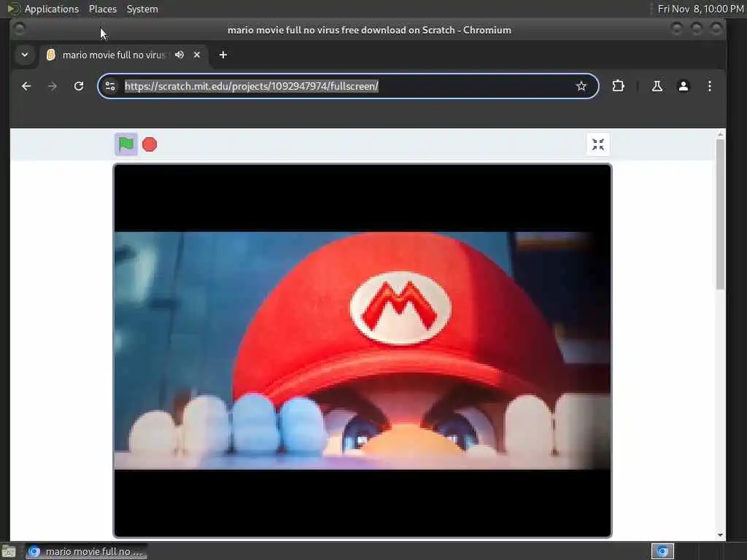Click the mario movie taskbar window button
The width and height of the screenshot is (747, 560).
pyautogui.click(x=87, y=551)
